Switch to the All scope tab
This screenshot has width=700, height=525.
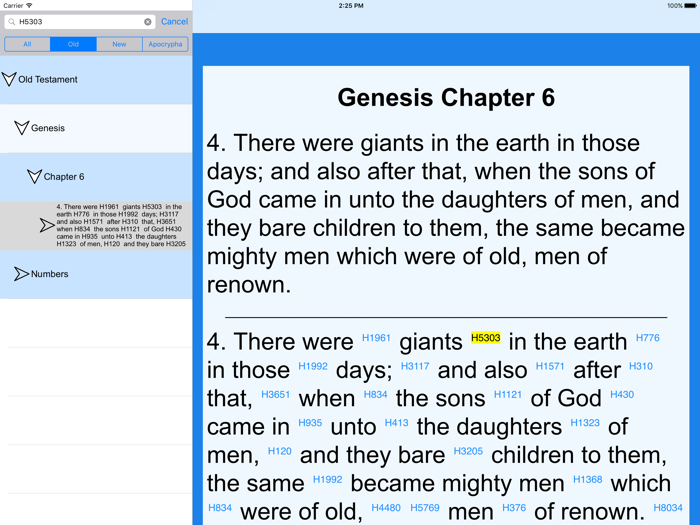point(27,44)
